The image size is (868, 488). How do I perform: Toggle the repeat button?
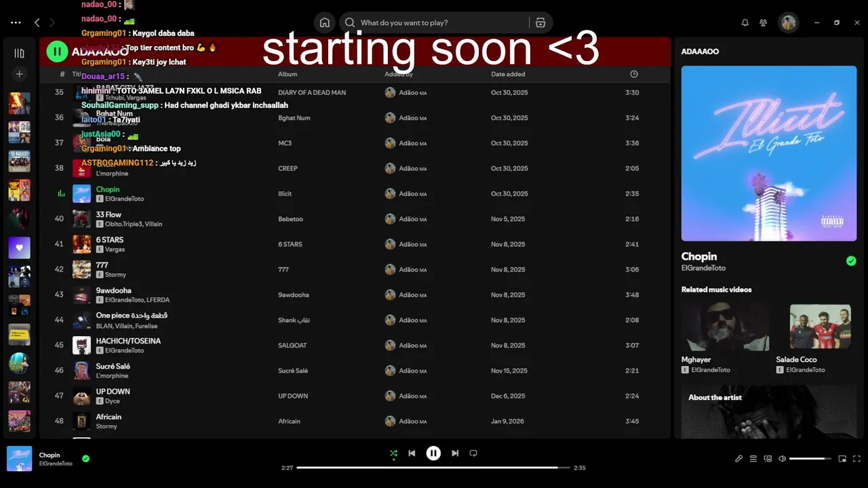[x=473, y=453]
